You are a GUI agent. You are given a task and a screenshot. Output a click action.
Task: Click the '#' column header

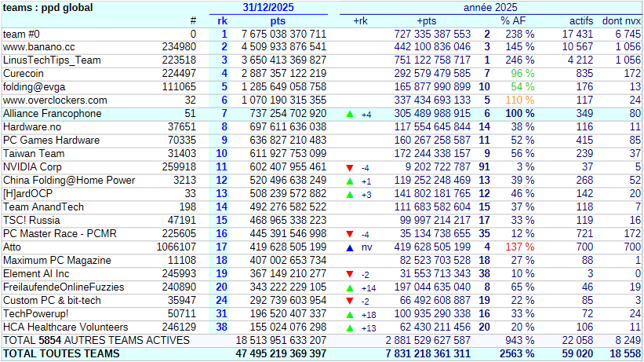click(x=193, y=21)
